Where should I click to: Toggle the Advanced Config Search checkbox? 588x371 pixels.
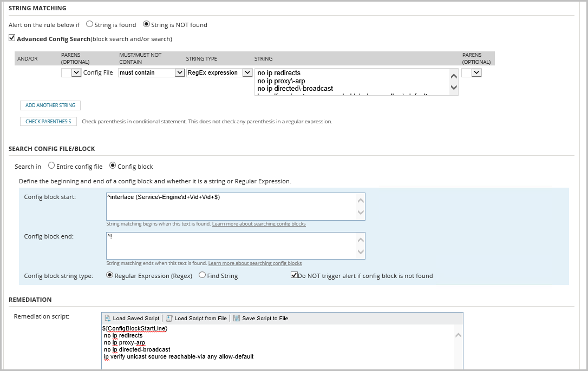[12, 38]
